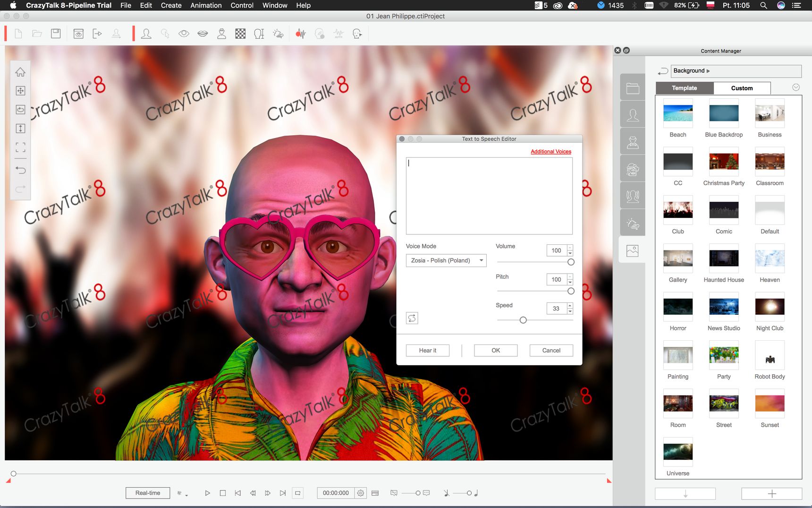The height and width of the screenshot is (508, 812).
Task: Increase Speed value stepper up
Action: (570, 306)
